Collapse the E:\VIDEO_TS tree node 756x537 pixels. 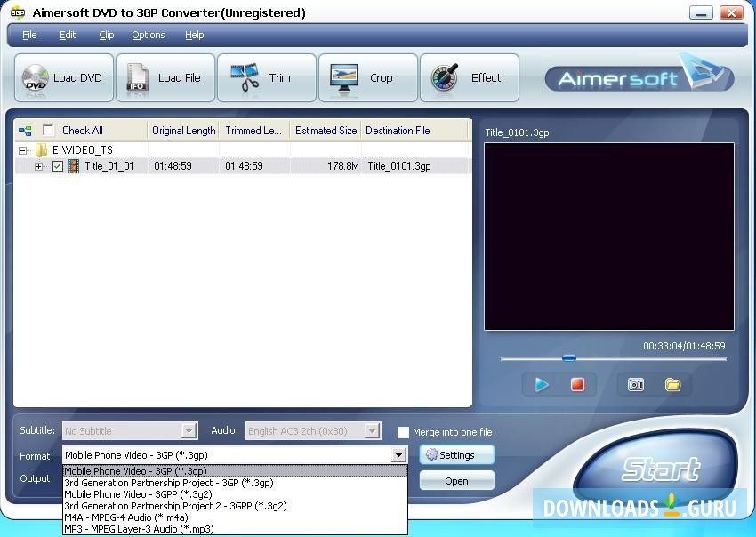[x=22, y=150]
